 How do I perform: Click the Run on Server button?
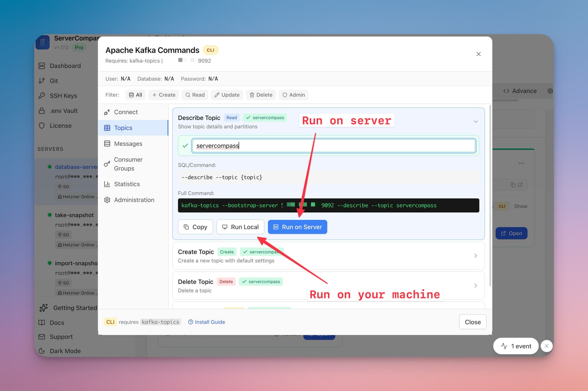point(297,227)
